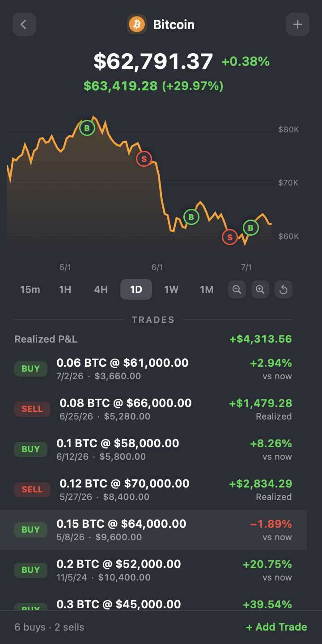Screen dimensions: 322x644
Task: Select the 1W timeframe
Action: pos(171,289)
